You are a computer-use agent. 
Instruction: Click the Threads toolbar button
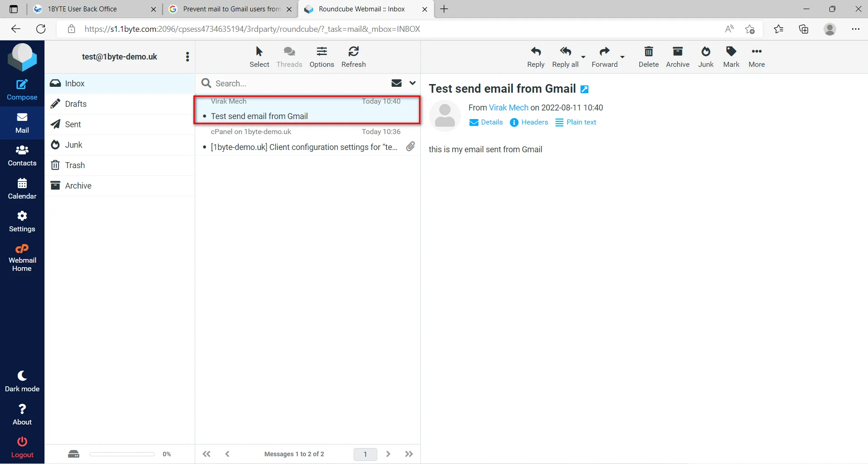pyautogui.click(x=289, y=57)
